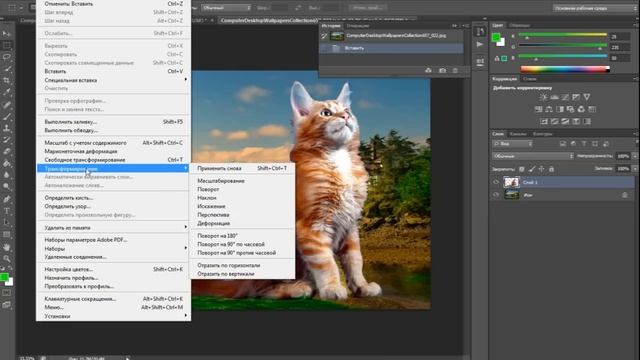Select the Brush tool

tap(7, 116)
